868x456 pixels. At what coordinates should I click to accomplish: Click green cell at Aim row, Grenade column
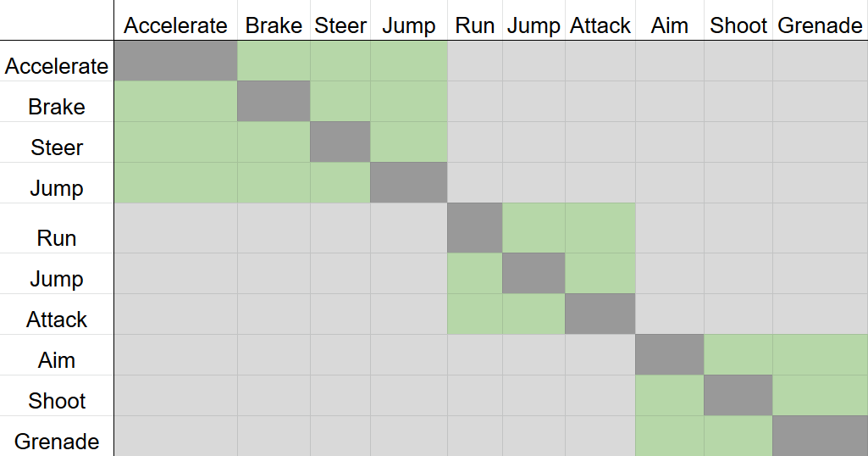tap(820, 354)
